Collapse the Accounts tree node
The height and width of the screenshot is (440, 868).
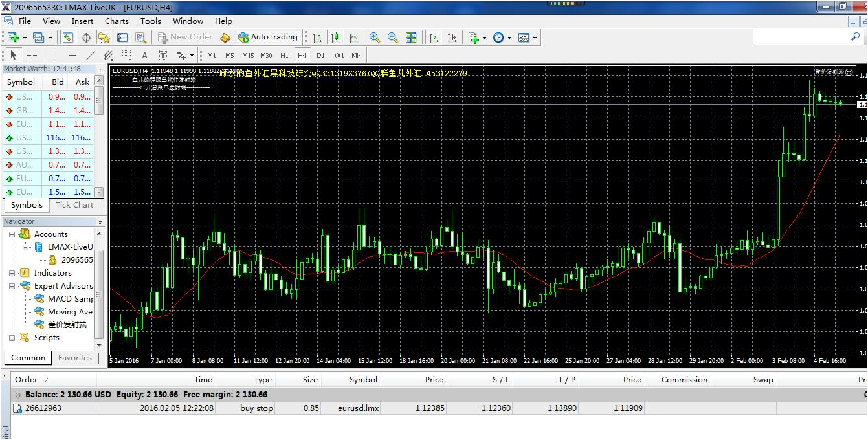(x=12, y=234)
